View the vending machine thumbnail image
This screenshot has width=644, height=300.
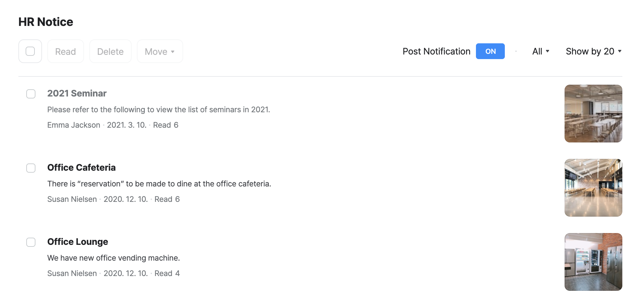coord(593,262)
